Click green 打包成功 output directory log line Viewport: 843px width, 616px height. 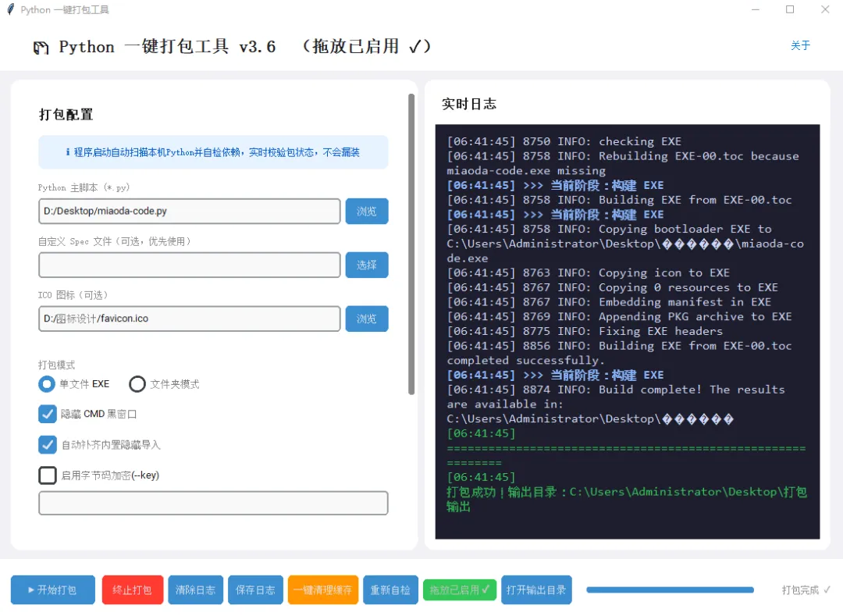coord(626,500)
